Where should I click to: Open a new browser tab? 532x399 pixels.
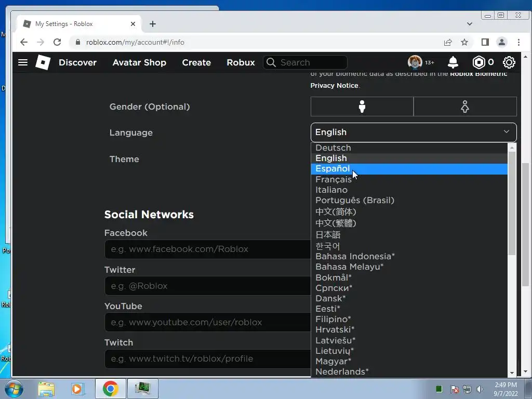(153, 24)
